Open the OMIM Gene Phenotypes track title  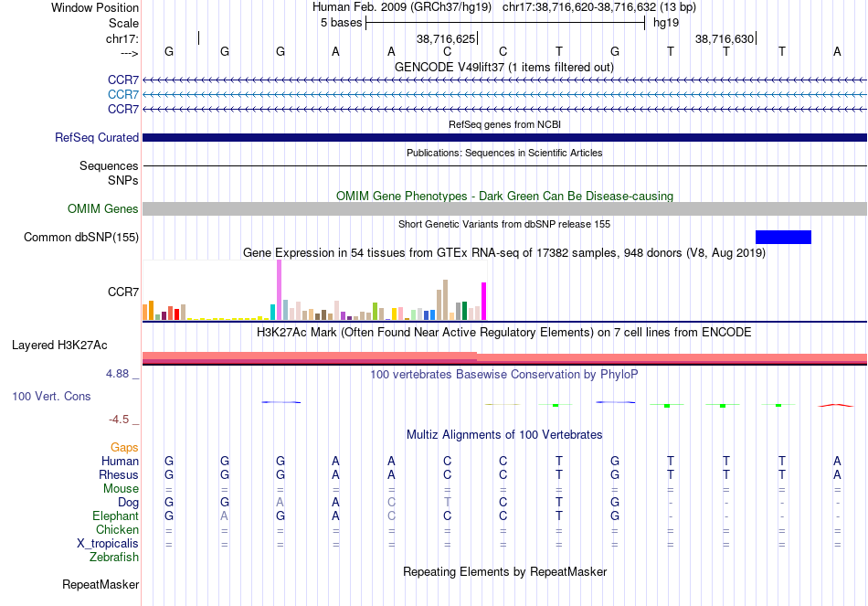pyautogui.click(x=504, y=197)
